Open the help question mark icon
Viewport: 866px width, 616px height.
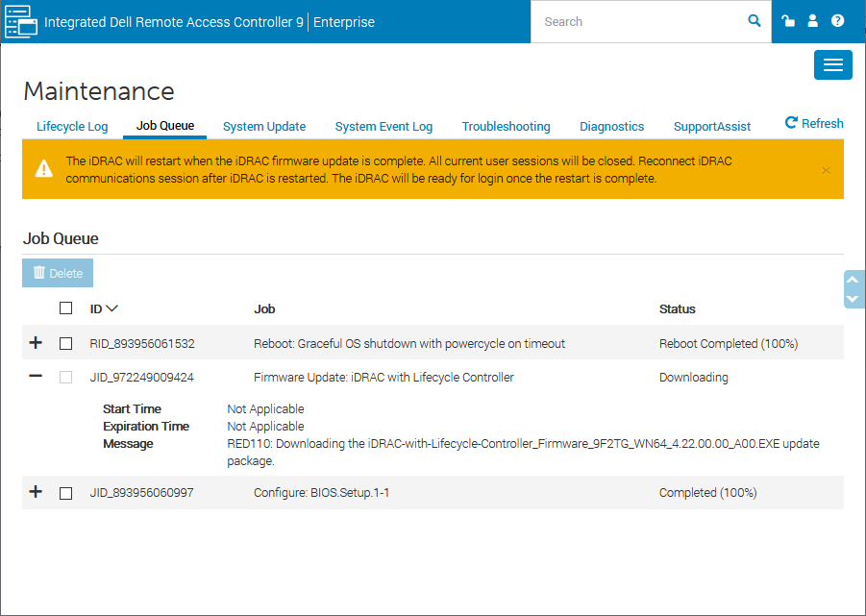pos(838,21)
